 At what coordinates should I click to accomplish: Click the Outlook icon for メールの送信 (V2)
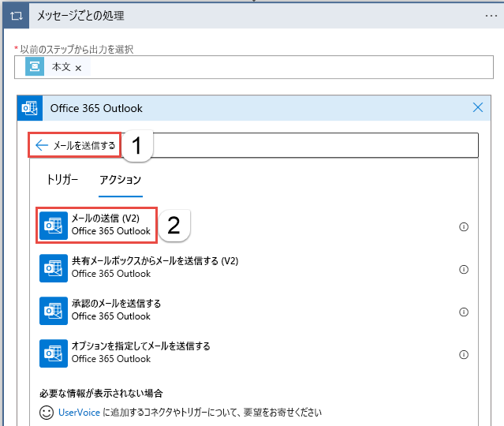[54, 226]
